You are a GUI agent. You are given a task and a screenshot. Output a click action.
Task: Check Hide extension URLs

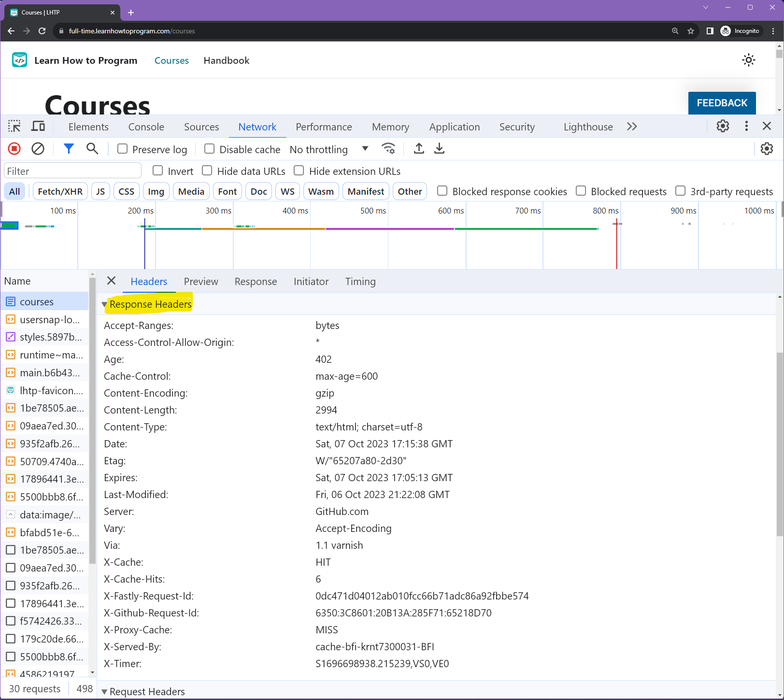click(299, 171)
